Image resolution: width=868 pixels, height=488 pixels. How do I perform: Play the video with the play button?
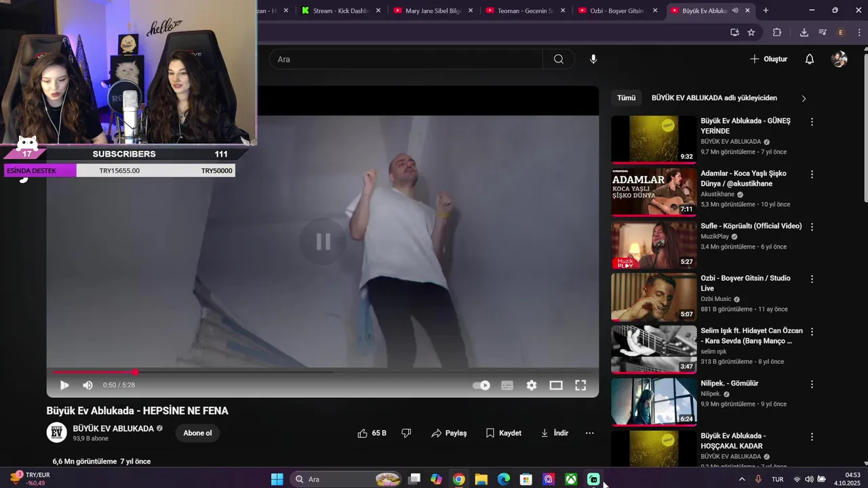tap(64, 385)
